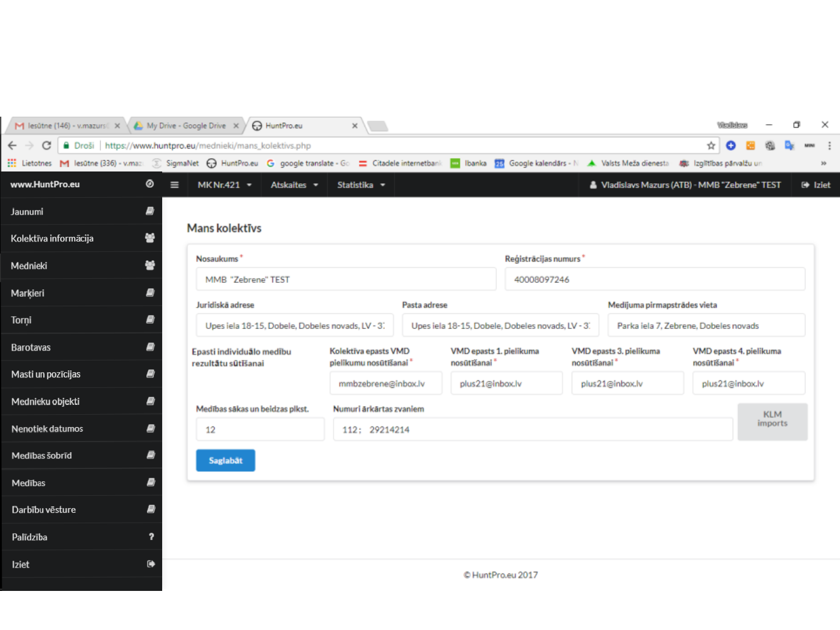The height and width of the screenshot is (630, 840).
Task: Click the hamburger menu toggle icon
Action: [x=174, y=185]
